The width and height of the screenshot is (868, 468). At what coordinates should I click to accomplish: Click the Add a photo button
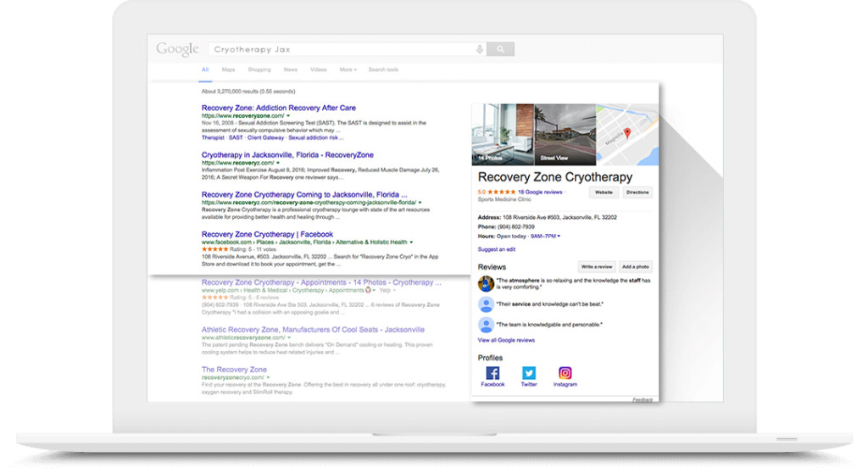tap(635, 267)
